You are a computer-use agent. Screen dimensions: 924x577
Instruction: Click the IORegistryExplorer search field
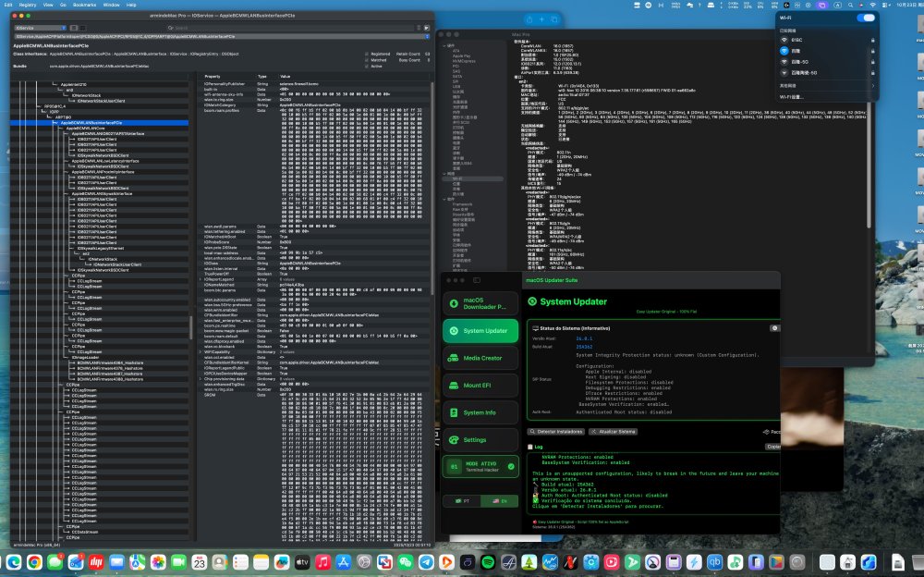(288, 28)
